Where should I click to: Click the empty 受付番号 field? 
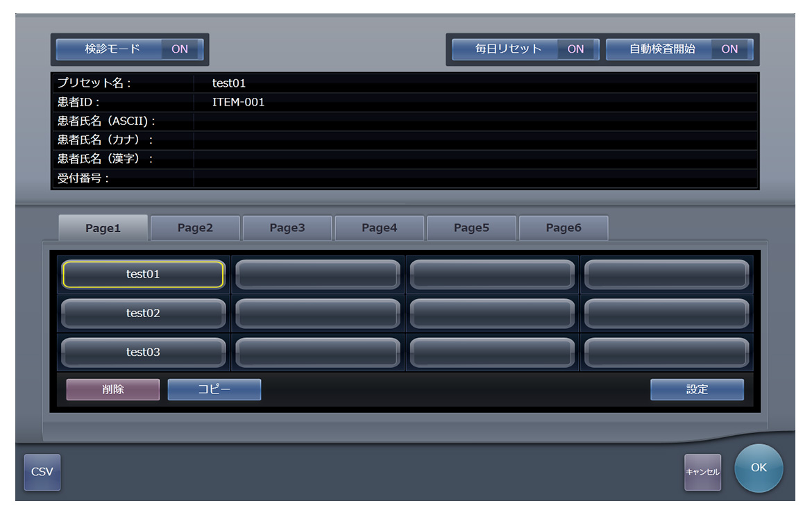coord(475,178)
